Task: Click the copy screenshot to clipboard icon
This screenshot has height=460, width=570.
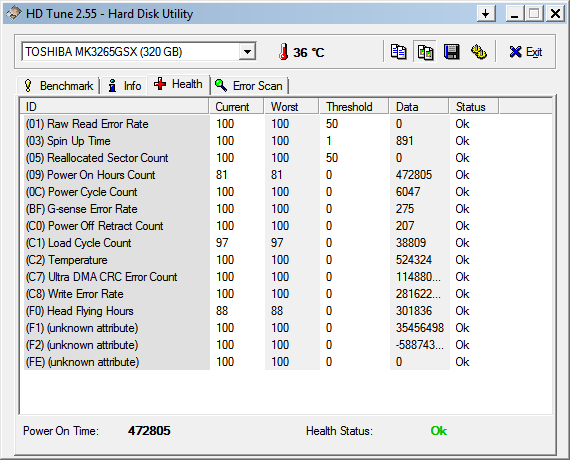Action: 425,52
